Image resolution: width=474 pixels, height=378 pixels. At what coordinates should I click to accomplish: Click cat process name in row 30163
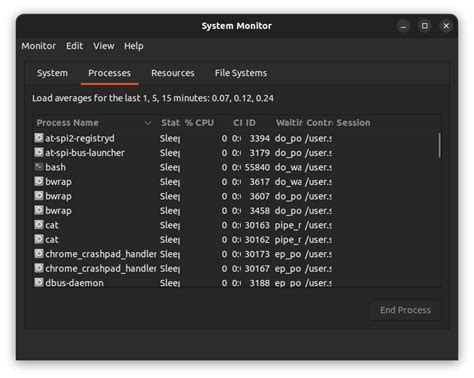coord(52,225)
